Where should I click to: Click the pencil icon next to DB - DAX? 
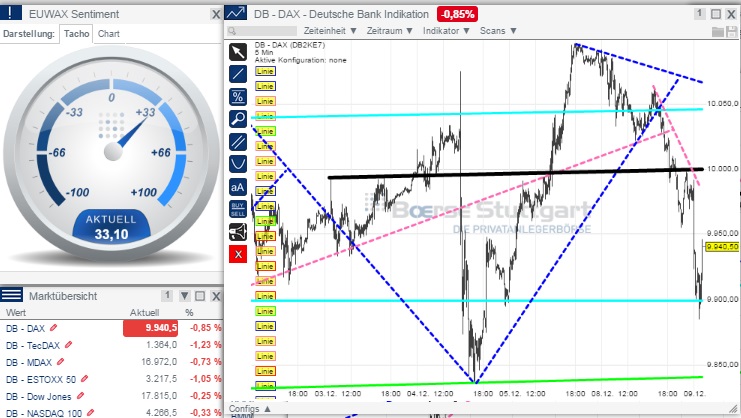point(53,327)
